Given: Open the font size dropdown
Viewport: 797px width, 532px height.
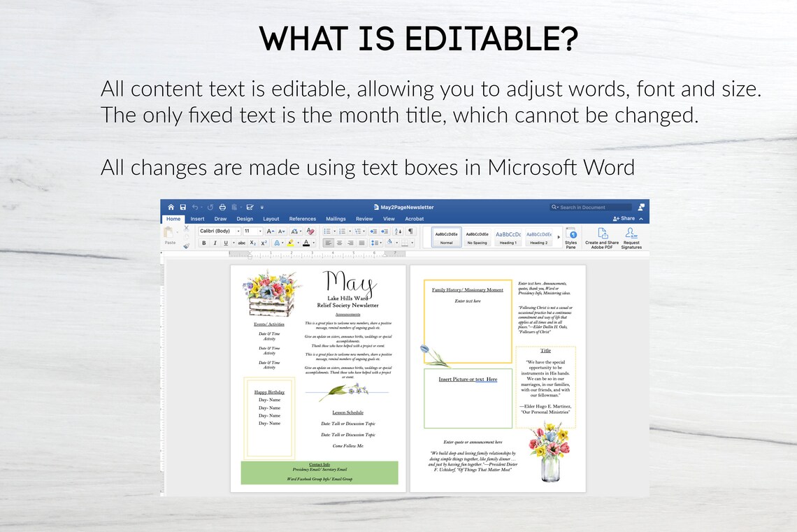Looking at the screenshot, I should pyautogui.click(x=259, y=230).
